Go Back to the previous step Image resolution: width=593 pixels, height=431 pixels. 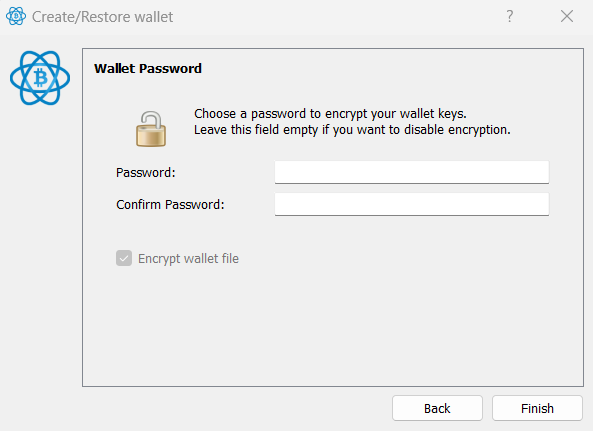pyautogui.click(x=437, y=408)
